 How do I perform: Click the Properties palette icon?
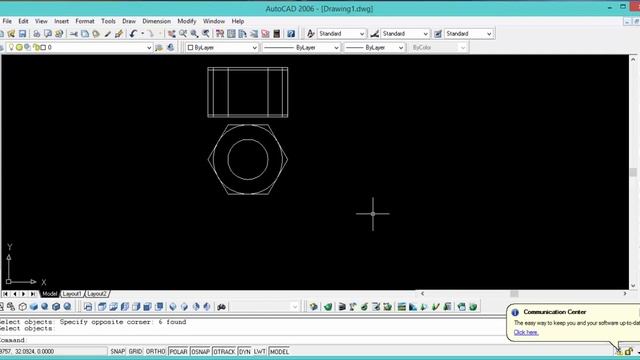coord(220,33)
